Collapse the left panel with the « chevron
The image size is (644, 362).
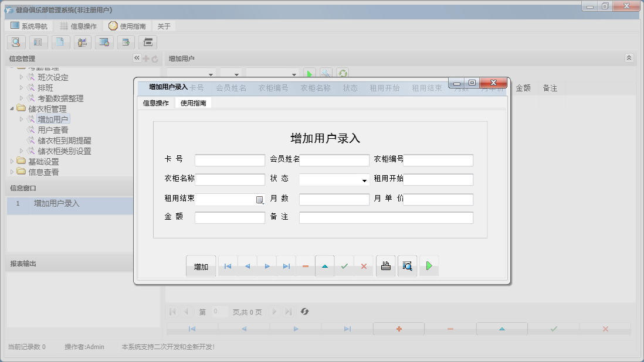pos(136,58)
